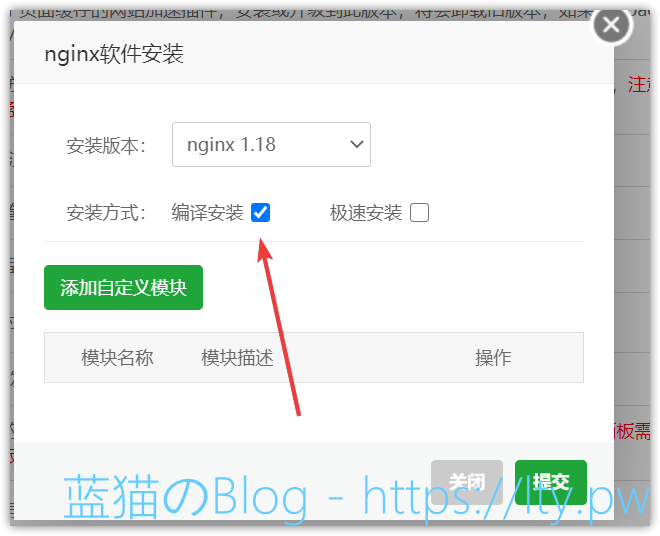660x536 pixels.
Task: Click the 操作 column header
Action: (x=493, y=358)
